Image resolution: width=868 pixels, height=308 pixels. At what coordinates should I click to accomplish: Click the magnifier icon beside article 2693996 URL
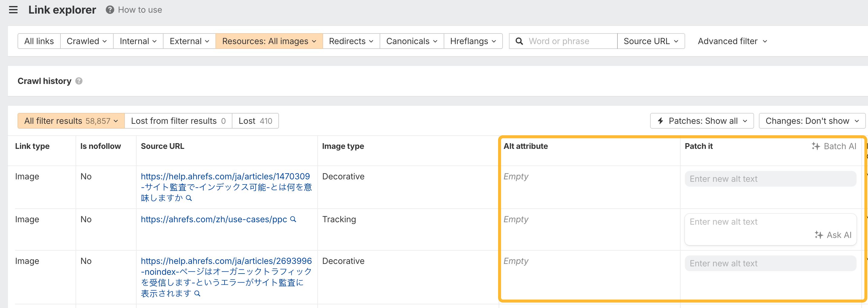click(196, 293)
